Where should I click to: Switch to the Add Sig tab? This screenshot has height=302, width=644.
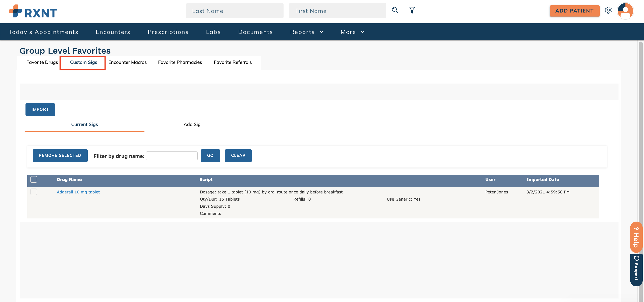coord(192,124)
